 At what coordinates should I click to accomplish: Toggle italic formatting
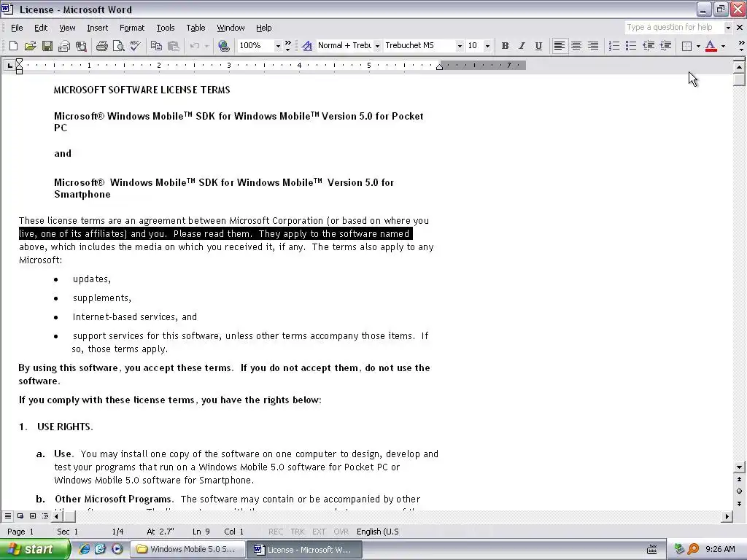[x=522, y=46]
